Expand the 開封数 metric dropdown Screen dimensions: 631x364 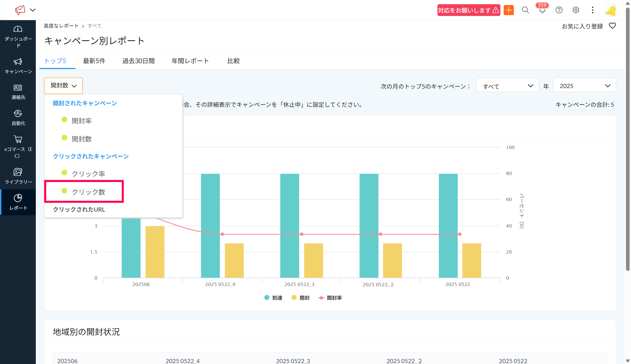click(63, 86)
